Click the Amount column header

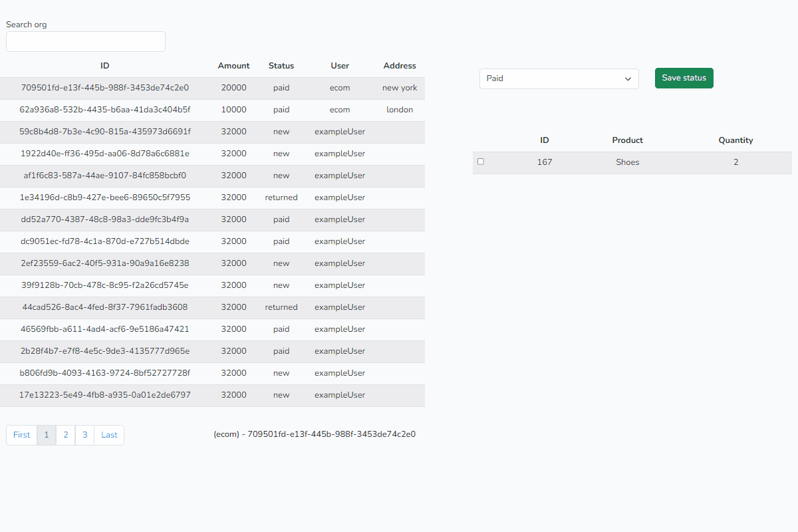tap(233, 66)
